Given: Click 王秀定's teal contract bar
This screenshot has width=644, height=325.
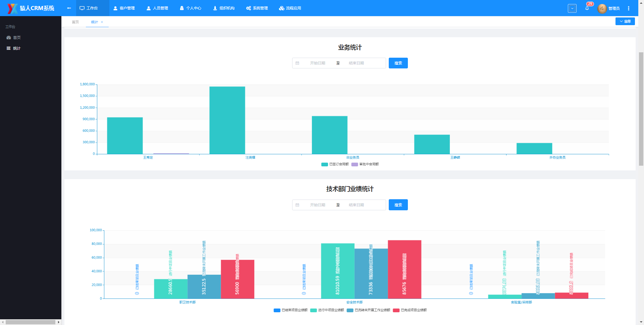Looking at the screenshot, I should pyautogui.click(x=125, y=136).
